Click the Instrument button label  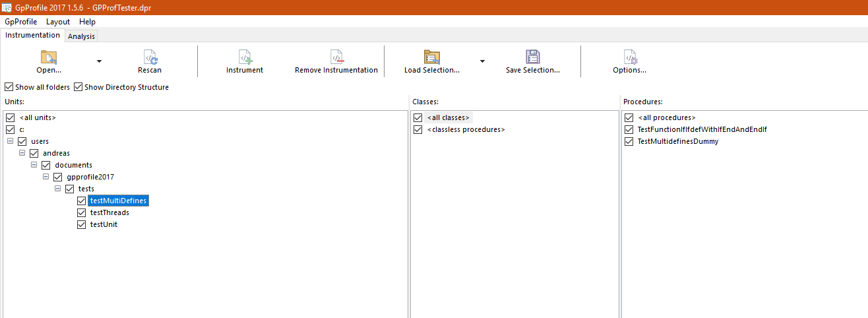coord(245,70)
